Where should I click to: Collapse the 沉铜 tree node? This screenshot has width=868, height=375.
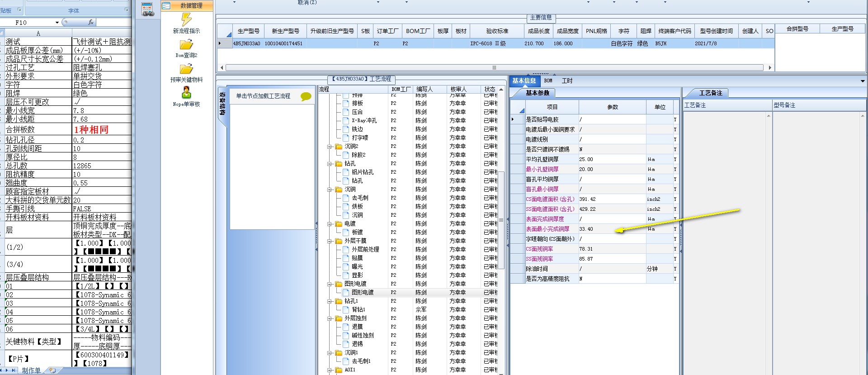(330, 190)
